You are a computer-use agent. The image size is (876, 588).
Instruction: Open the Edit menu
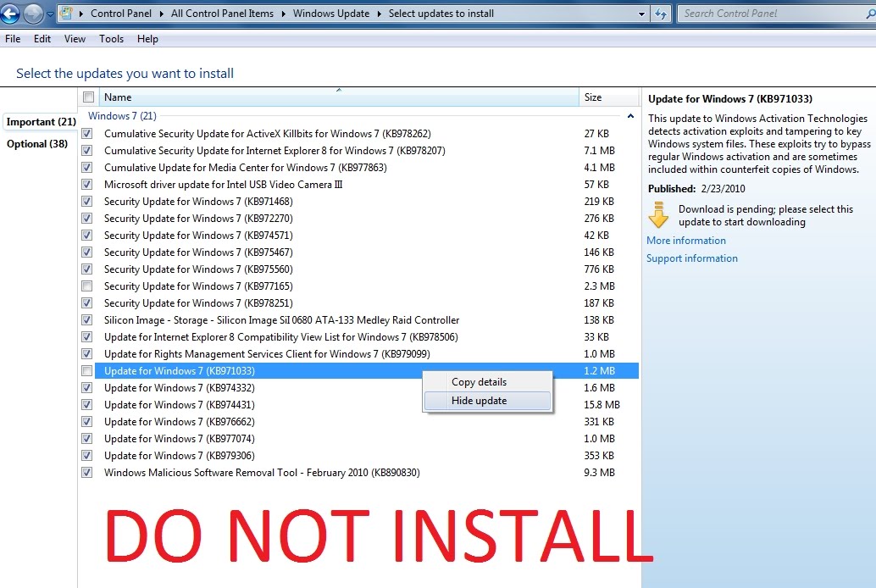(42, 39)
